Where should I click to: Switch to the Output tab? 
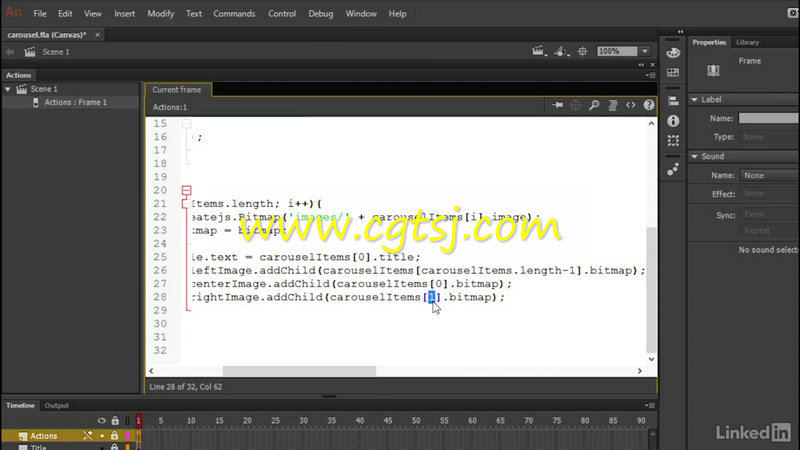[56, 406]
